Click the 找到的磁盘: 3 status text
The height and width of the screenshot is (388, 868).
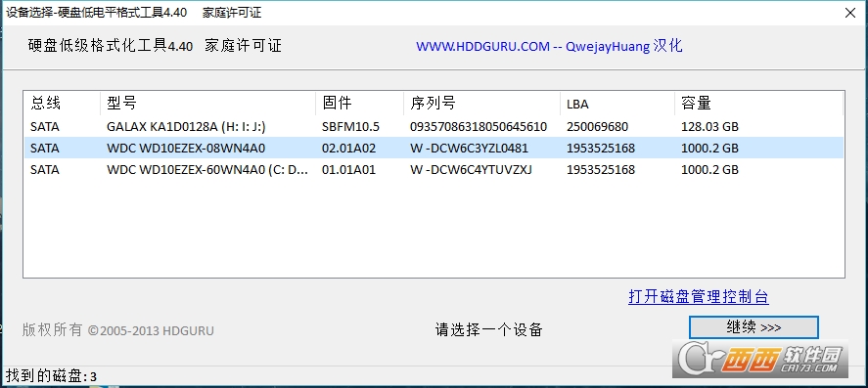click(52, 377)
